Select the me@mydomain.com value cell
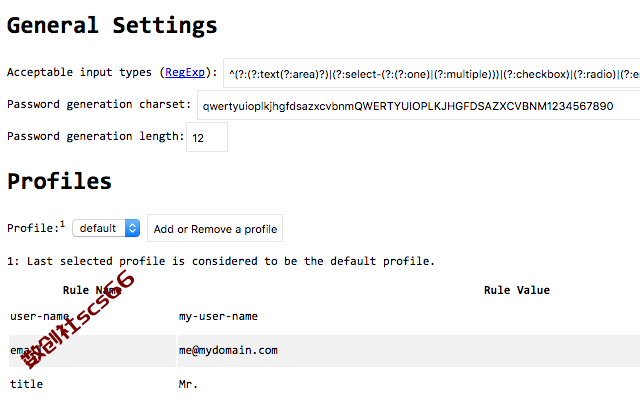This screenshot has width=640, height=400. 409,351
